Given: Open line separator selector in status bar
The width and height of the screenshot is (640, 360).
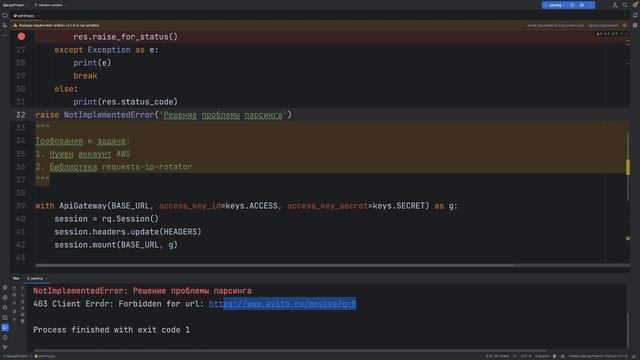Looking at the screenshot, I should point(515,356).
